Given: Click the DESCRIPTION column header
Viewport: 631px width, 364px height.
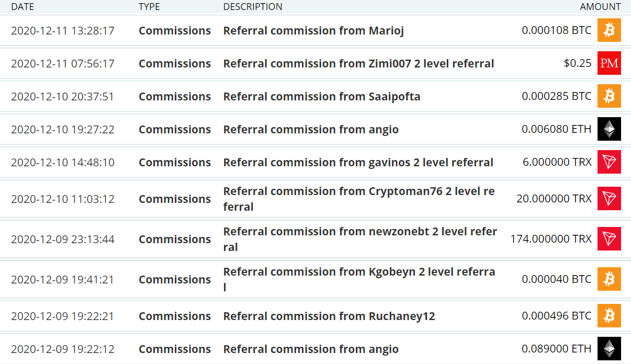Looking at the screenshot, I should coord(253,7).
